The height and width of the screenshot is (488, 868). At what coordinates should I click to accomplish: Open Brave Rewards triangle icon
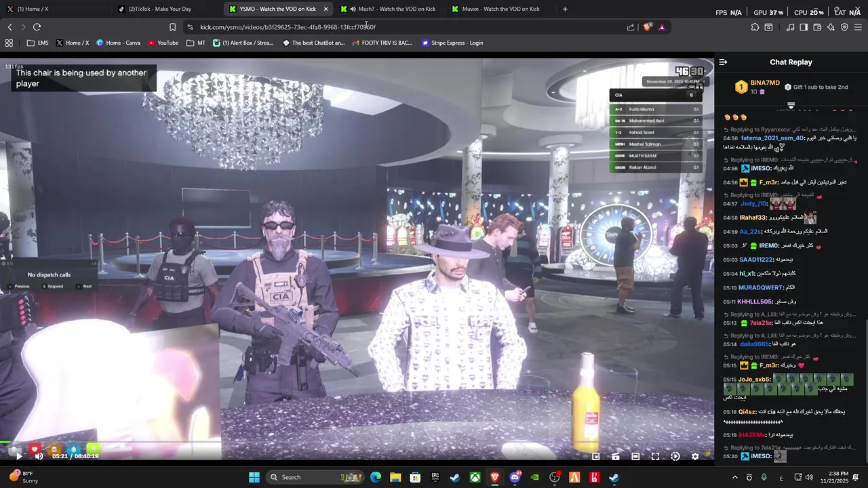pos(662,27)
